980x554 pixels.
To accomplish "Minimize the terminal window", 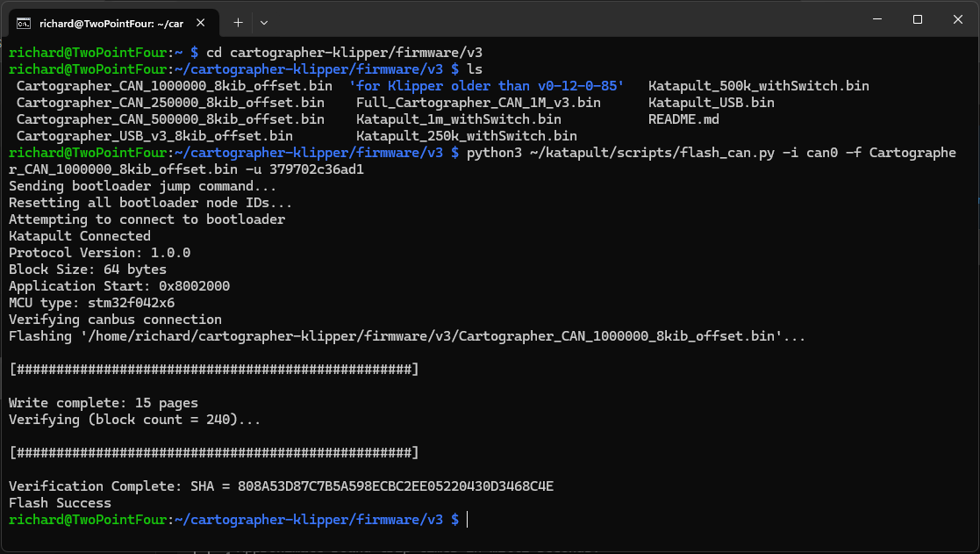I will pos(875,19).
